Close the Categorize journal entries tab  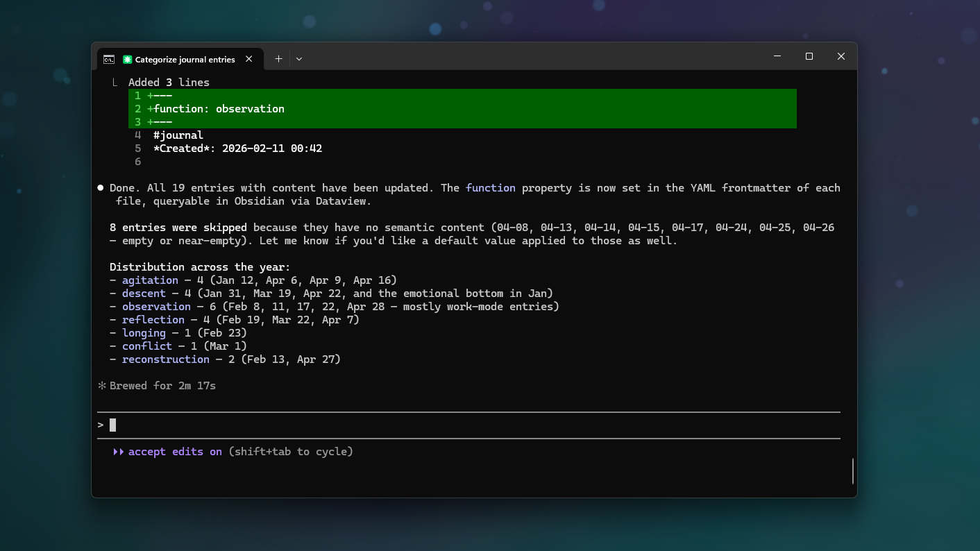pyautogui.click(x=249, y=59)
